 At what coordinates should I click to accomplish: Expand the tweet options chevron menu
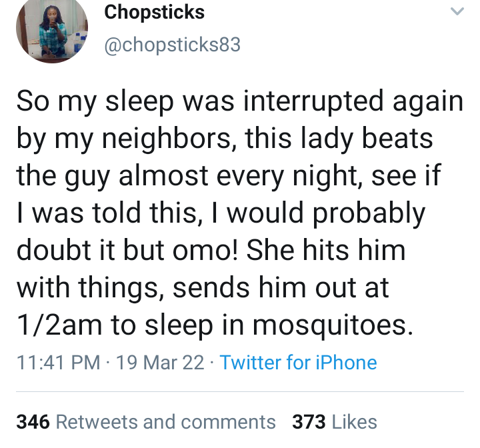[x=457, y=12]
